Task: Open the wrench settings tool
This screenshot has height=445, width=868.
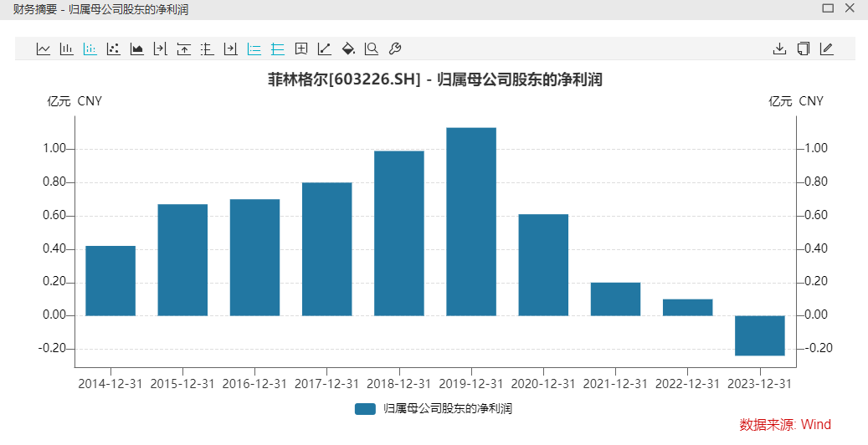Action: pyautogui.click(x=395, y=49)
